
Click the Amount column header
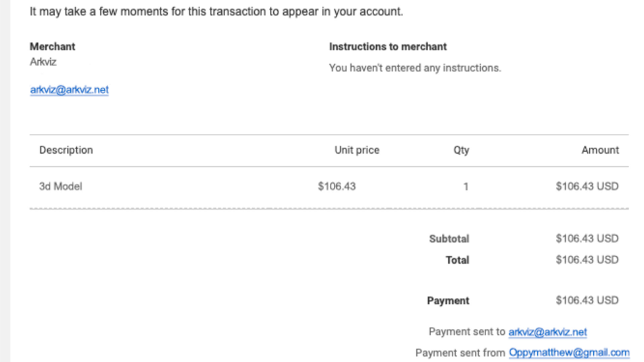[x=600, y=150]
